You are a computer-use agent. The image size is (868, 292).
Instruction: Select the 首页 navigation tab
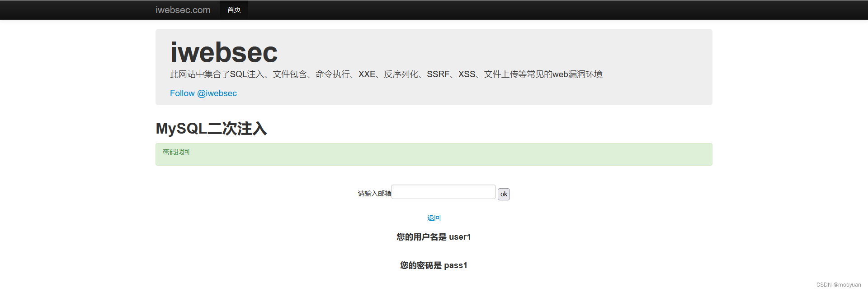[x=234, y=10]
